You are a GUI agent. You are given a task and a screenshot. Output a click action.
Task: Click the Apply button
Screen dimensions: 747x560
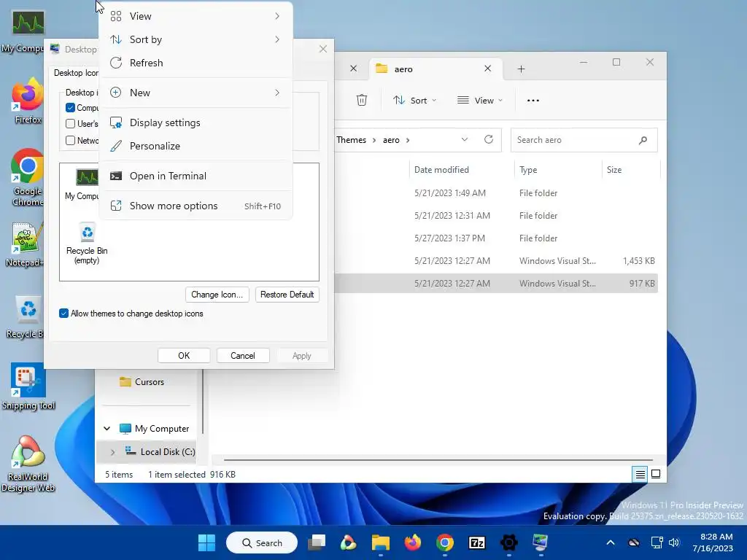301,356
